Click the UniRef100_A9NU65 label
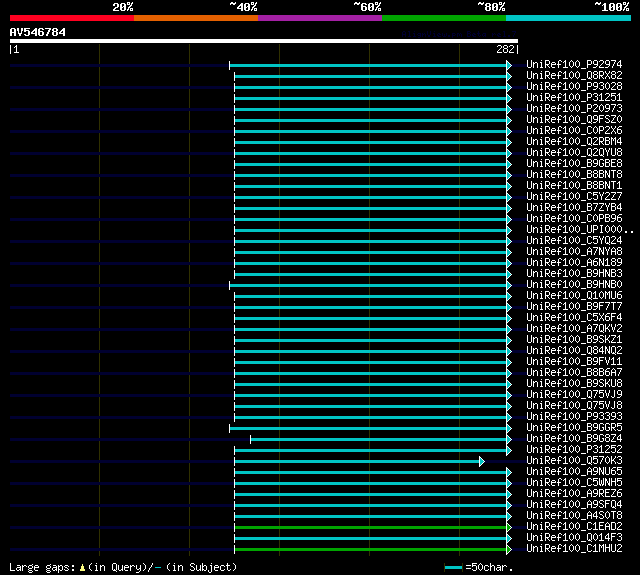Viewport: 640px width, 575px height. [x=574, y=472]
